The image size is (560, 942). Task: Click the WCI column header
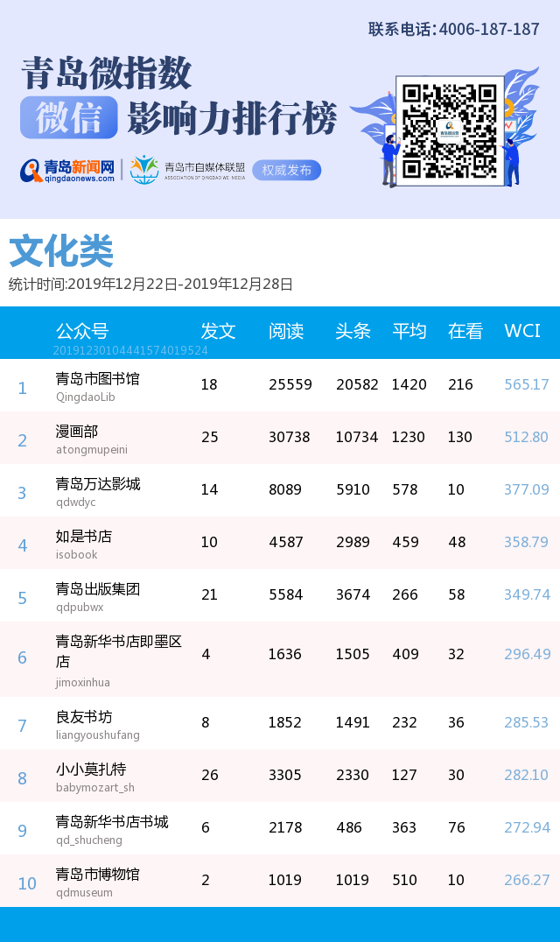(522, 331)
